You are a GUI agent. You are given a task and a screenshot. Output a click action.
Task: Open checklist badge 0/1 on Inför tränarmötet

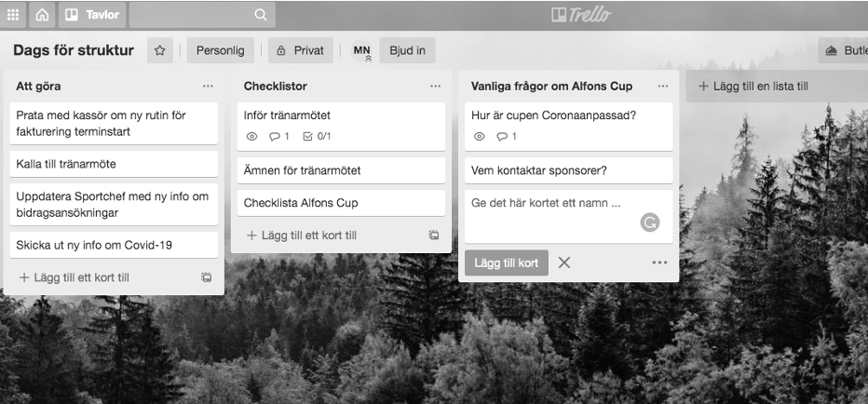tap(318, 136)
